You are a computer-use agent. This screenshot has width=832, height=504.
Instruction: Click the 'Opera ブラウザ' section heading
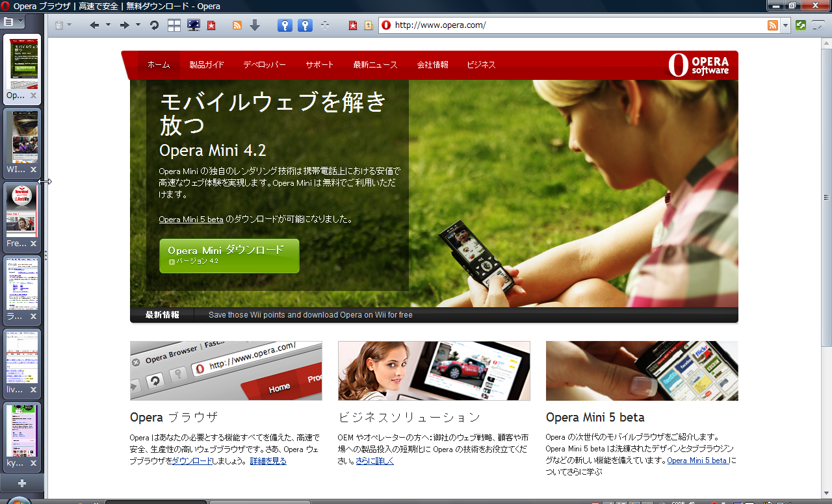point(174,417)
